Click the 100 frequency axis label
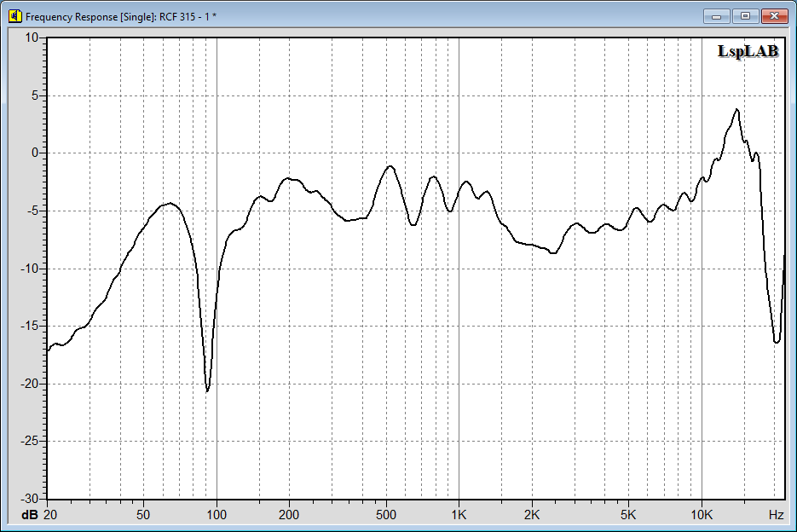This screenshot has height=532, width=797. pos(217,515)
